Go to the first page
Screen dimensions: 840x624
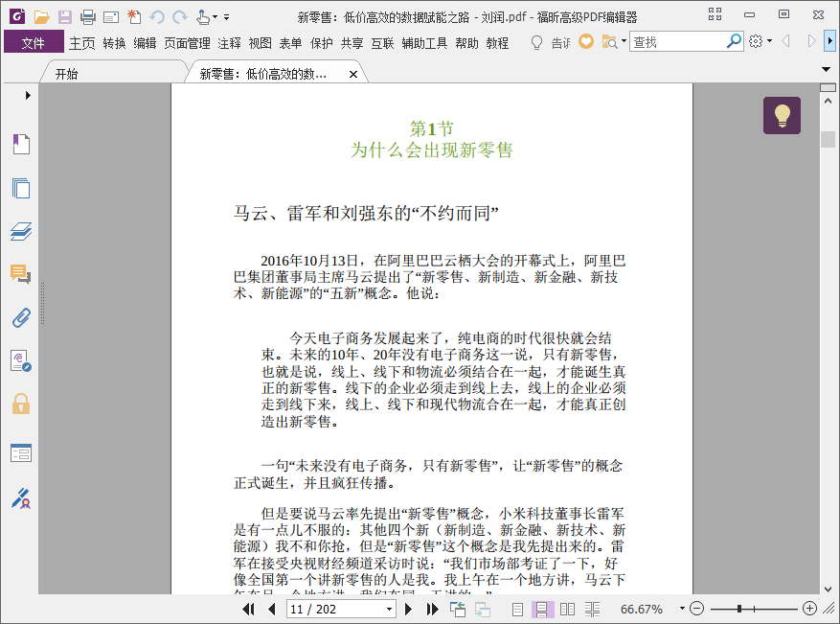248,609
